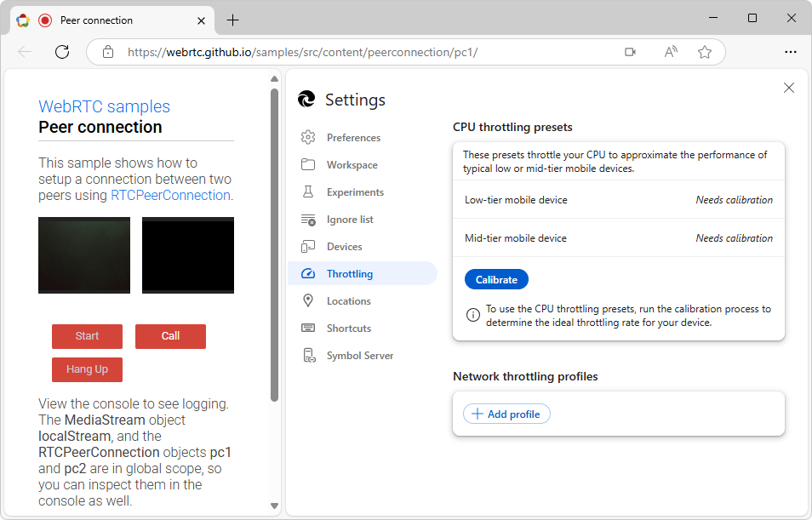Open the Edge settings and more menu
The width and height of the screenshot is (812, 520).
coord(791,52)
